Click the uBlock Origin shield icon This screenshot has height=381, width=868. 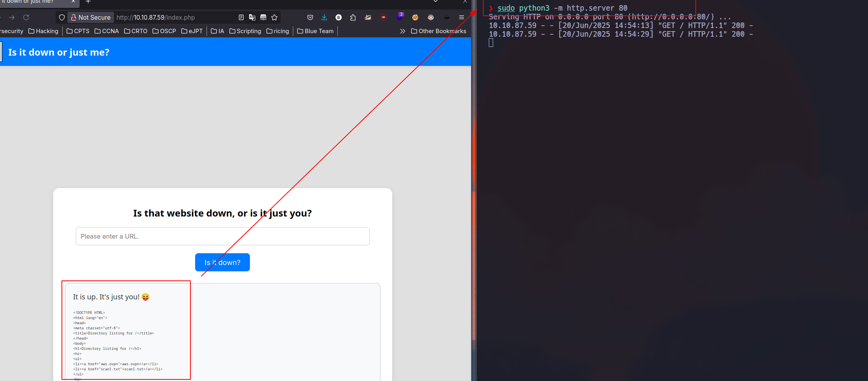tap(384, 17)
